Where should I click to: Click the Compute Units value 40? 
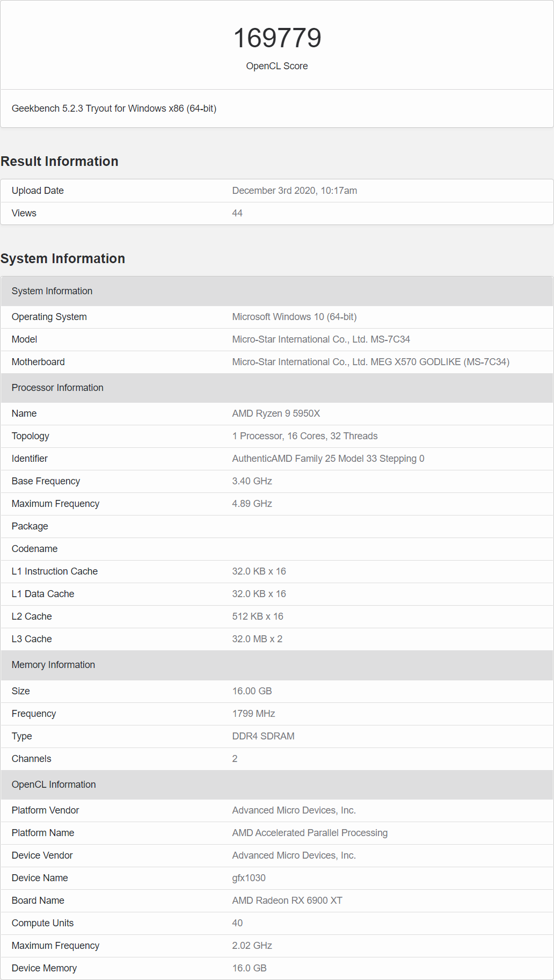237,923
